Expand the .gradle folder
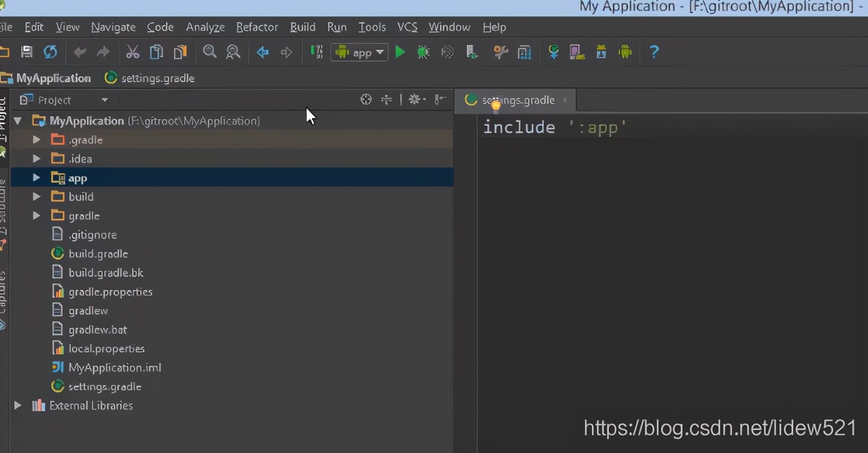Image resolution: width=868 pixels, height=453 pixels. (x=37, y=139)
